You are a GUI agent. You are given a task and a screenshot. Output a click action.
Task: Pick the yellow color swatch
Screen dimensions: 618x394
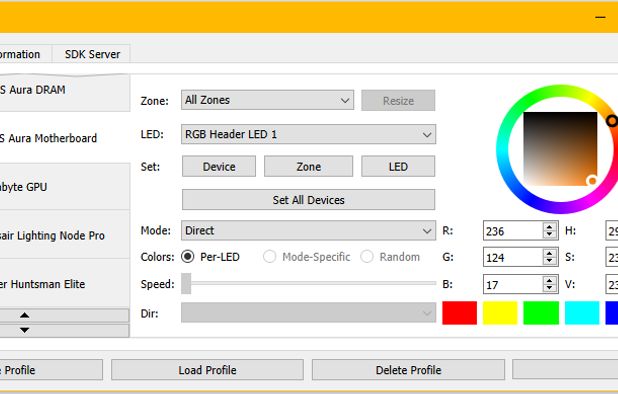tap(500, 313)
